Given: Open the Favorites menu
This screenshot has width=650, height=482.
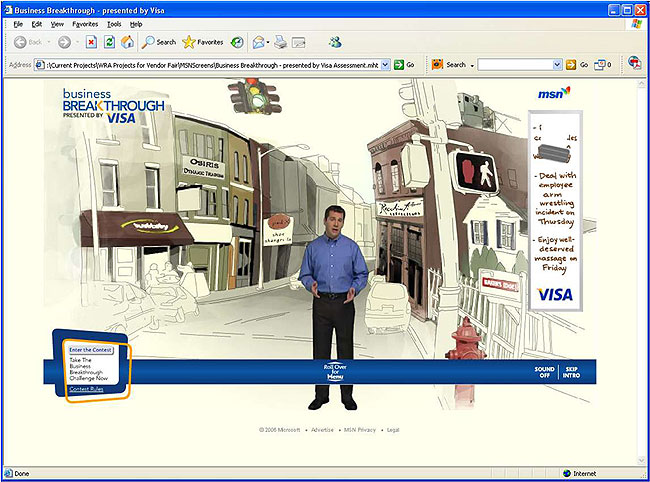Looking at the screenshot, I should [85, 24].
